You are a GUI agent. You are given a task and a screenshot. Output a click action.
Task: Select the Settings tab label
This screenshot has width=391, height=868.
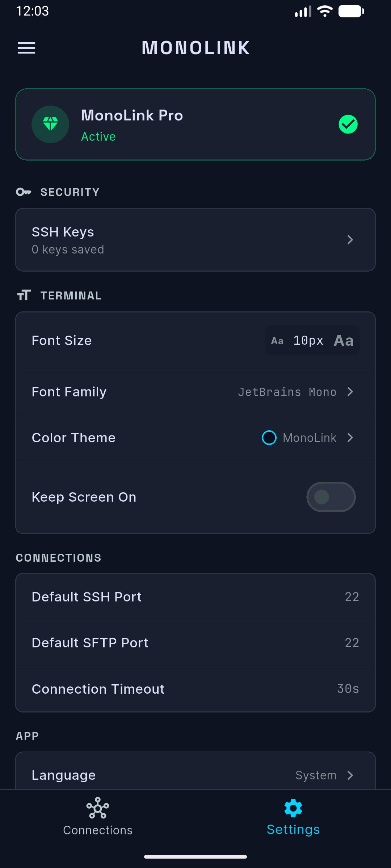(293, 830)
